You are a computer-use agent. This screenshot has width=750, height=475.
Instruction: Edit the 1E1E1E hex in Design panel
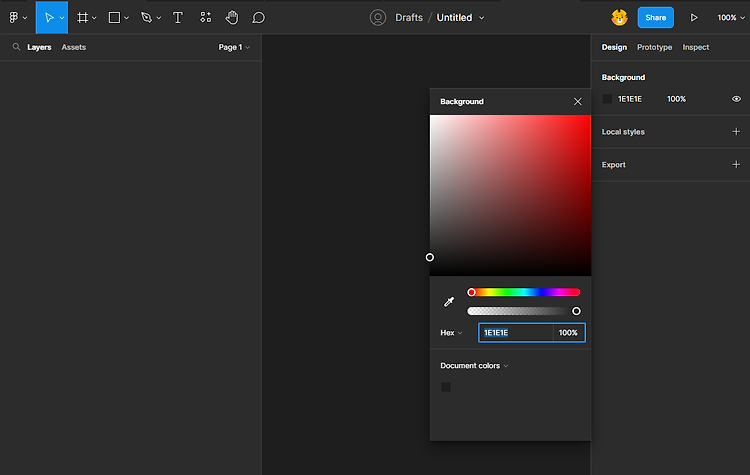click(630, 99)
